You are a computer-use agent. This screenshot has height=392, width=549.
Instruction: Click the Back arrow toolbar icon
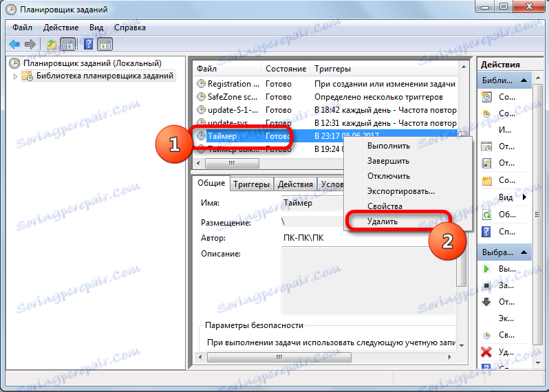[14, 45]
